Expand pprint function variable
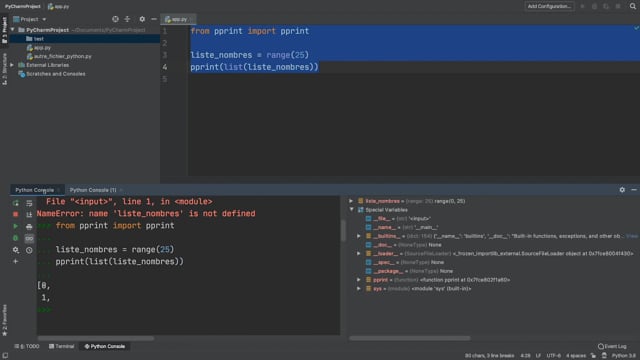This screenshot has height=360, width=640. pos(359,280)
